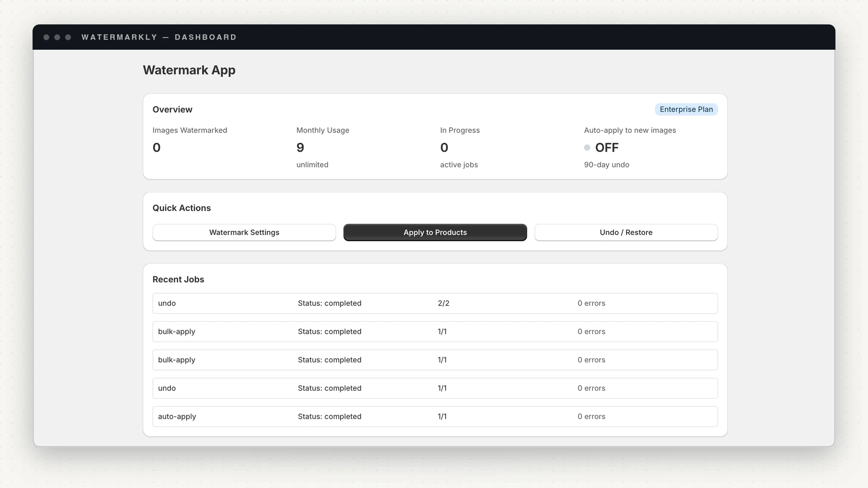The width and height of the screenshot is (868, 488).
Task: Click the 2/2 progress value
Action: tap(443, 303)
